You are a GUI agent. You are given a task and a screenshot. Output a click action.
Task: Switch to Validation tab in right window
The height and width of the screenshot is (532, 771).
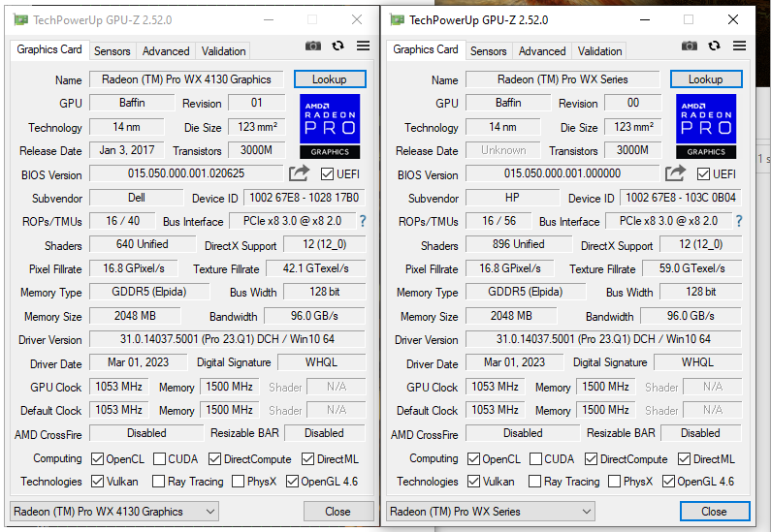click(599, 51)
